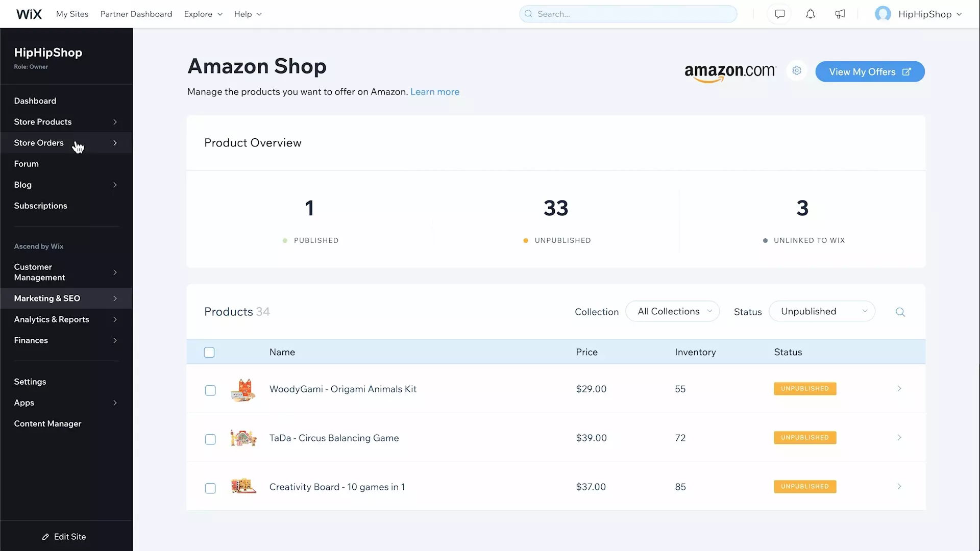980x551 pixels.
Task: Expand Customer Management submenu arrow
Action: 115,272
